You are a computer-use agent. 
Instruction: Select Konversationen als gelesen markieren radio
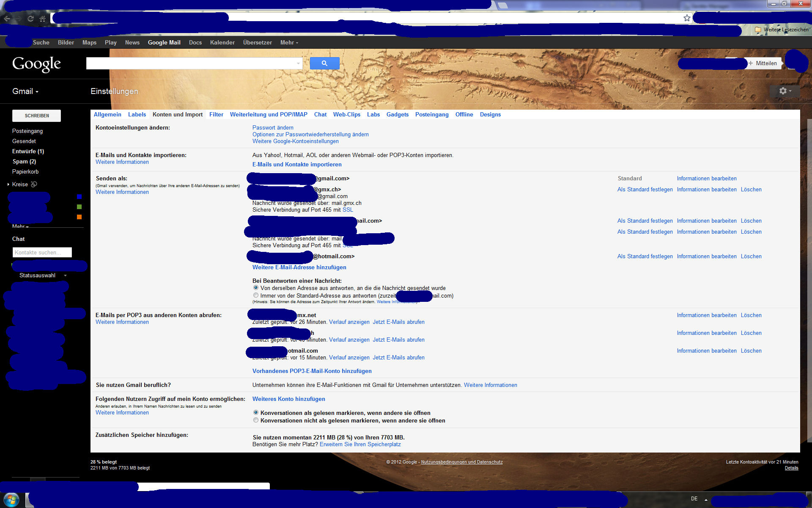pyautogui.click(x=256, y=412)
